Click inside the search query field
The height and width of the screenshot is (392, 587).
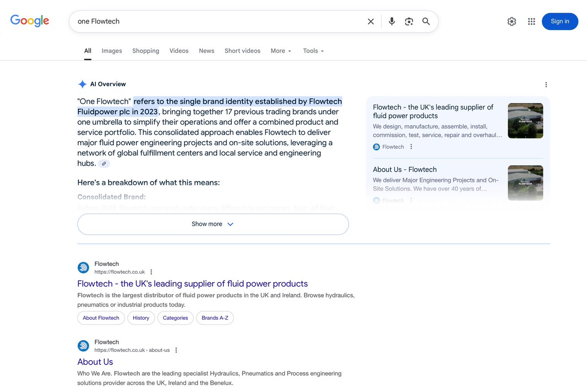[x=220, y=22]
